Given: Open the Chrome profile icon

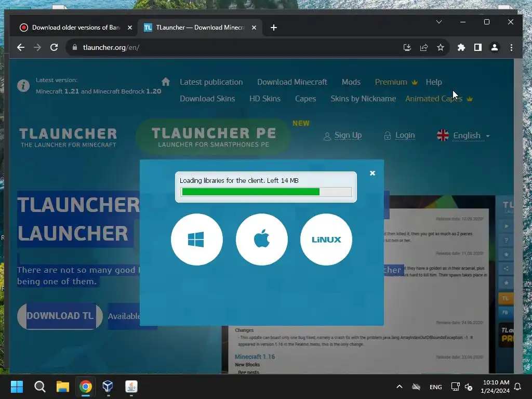Looking at the screenshot, I should coord(495,47).
